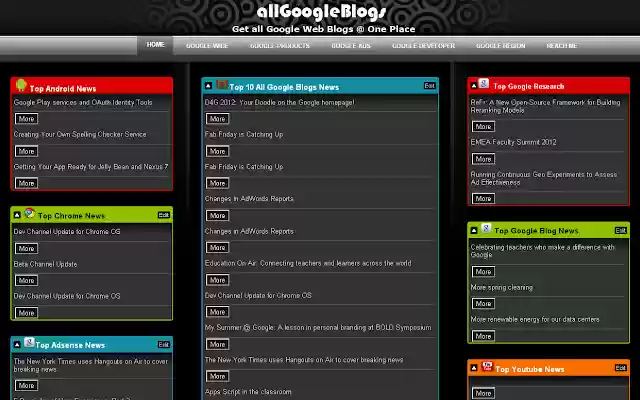The width and height of the screenshot is (640, 400).
Task: Collapse the Top Google Research widget
Action: click(474, 86)
